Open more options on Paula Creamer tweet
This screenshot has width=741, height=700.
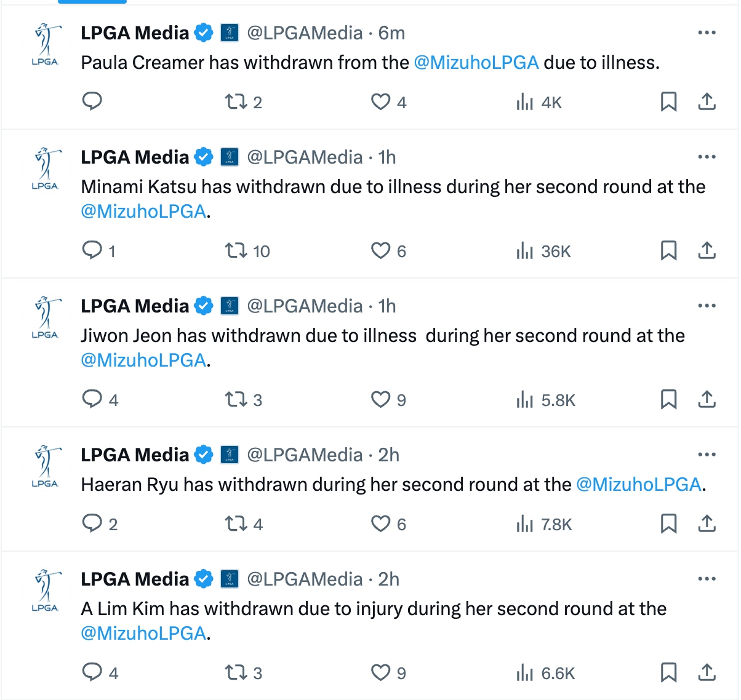click(707, 33)
